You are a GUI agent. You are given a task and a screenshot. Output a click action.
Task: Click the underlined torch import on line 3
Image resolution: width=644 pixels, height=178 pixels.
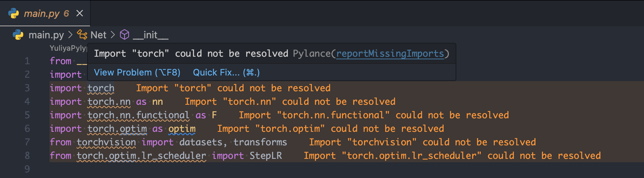point(101,88)
